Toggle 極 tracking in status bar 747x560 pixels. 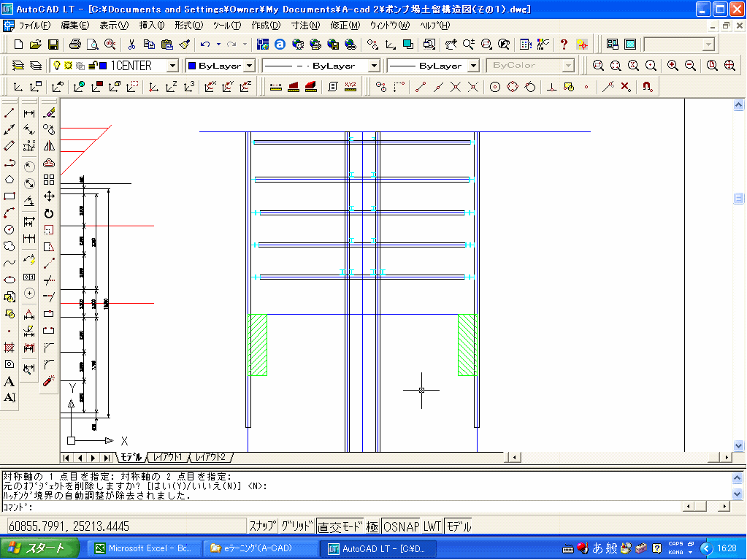[x=372, y=526]
